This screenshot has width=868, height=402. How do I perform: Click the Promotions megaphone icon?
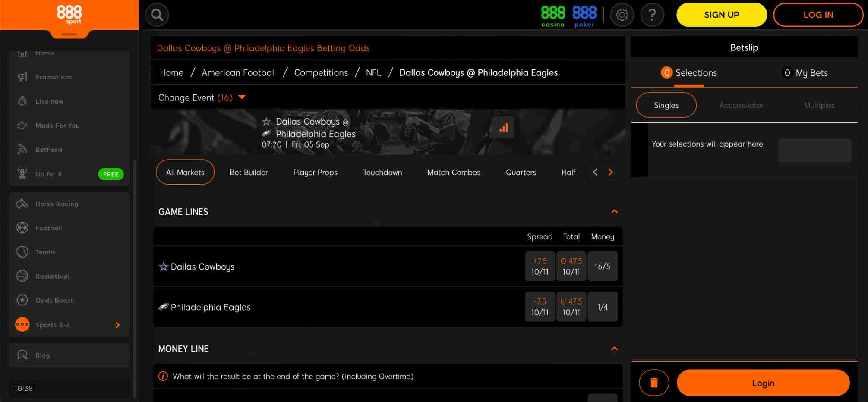coord(22,77)
